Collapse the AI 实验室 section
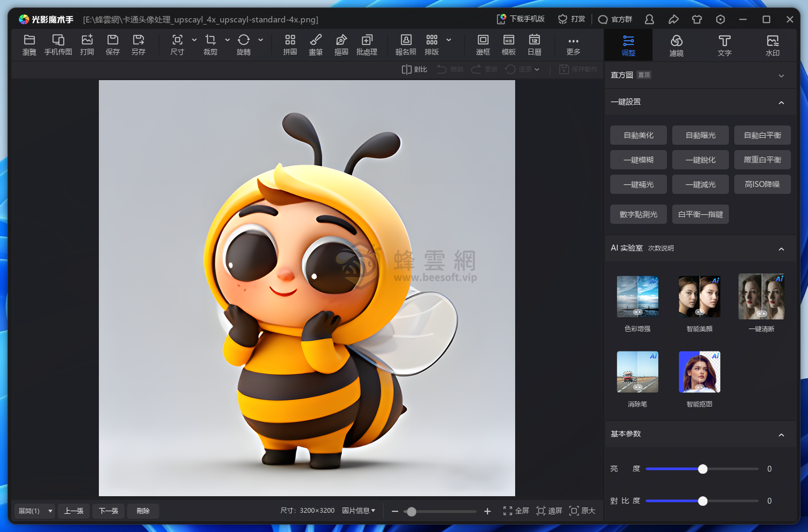808x532 pixels. pyautogui.click(x=781, y=249)
